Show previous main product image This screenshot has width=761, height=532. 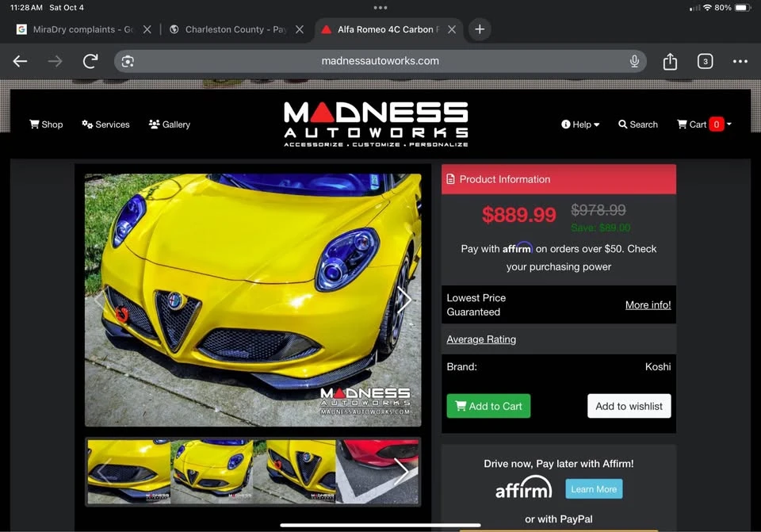[101, 300]
